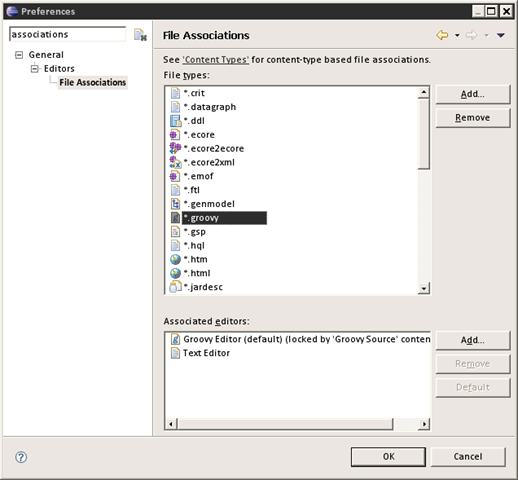This screenshot has height=480, width=518.
Task: Click the OK button
Action: pyautogui.click(x=388, y=457)
